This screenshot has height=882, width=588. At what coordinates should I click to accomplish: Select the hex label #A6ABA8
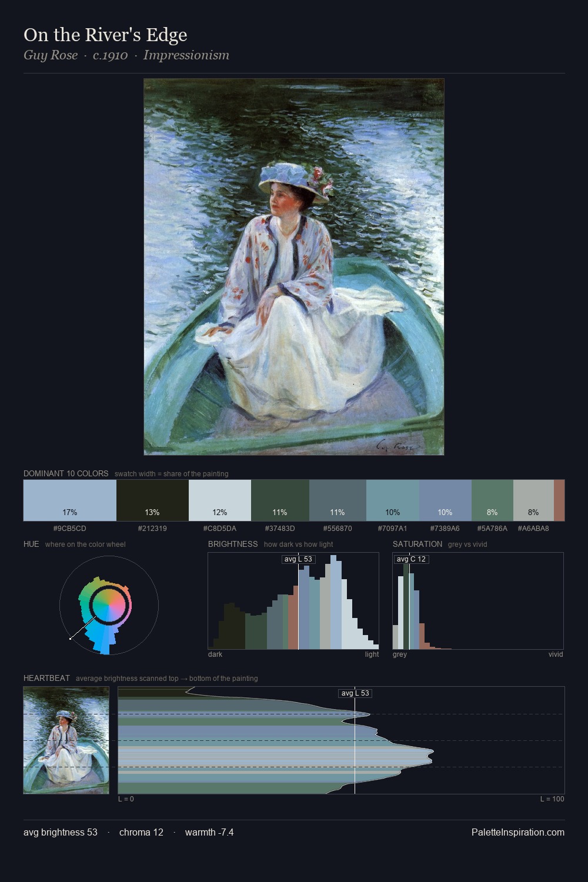click(x=533, y=529)
